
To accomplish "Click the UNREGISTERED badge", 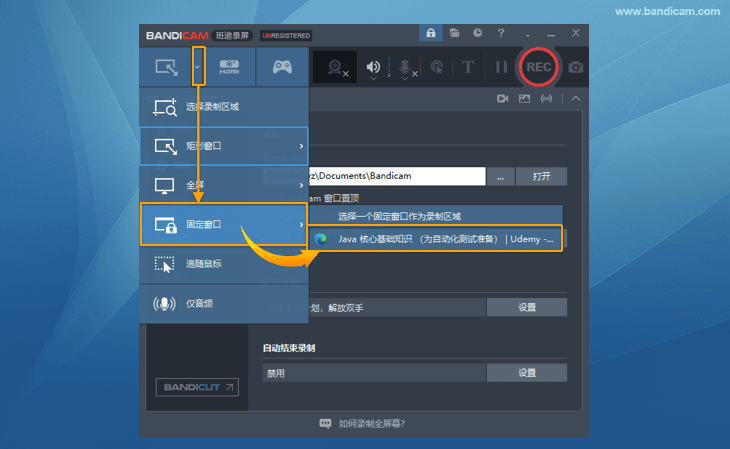I will [286, 35].
